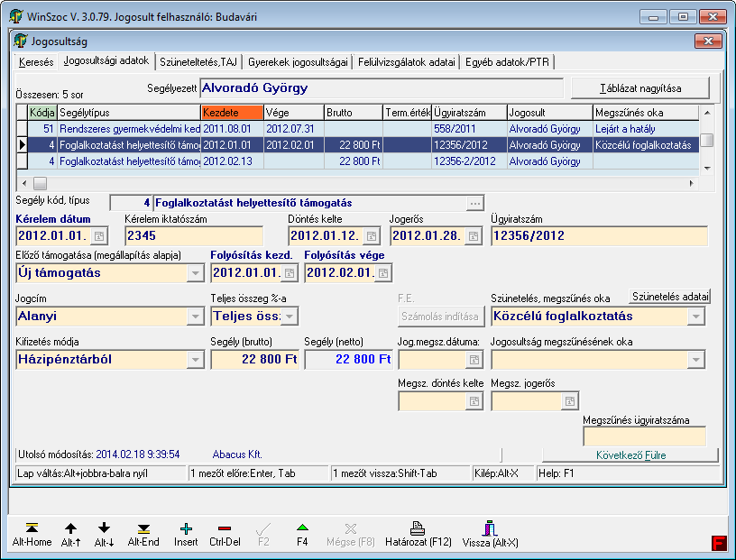Select Jogosultsági adatok tab
The height and width of the screenshot is (560, 736).
[106, 60]
